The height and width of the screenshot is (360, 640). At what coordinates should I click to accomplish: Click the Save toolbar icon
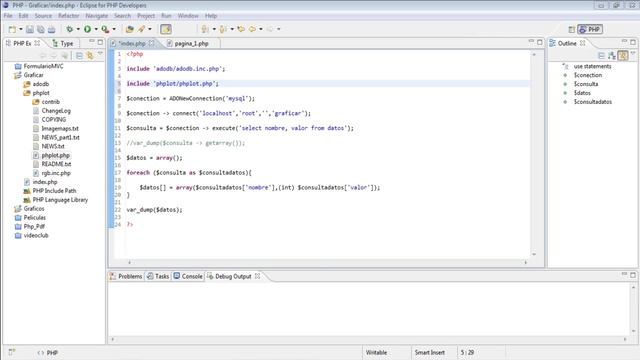point(30,29)
